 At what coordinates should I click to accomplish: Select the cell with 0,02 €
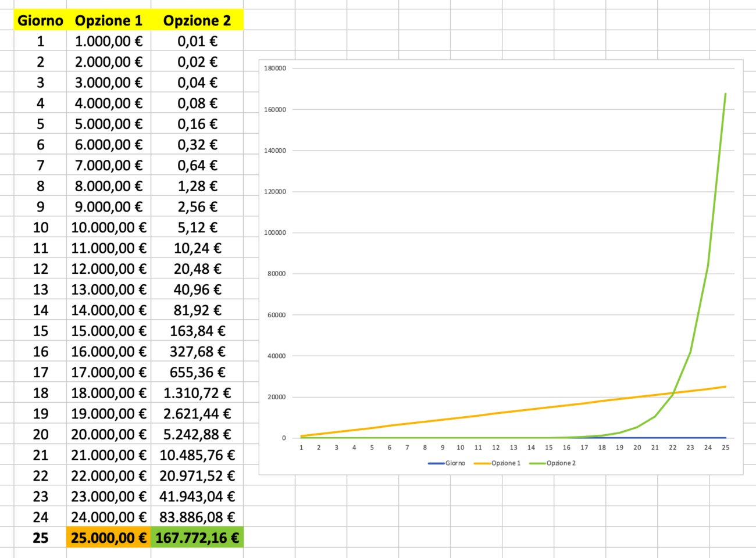coord(197,62)
